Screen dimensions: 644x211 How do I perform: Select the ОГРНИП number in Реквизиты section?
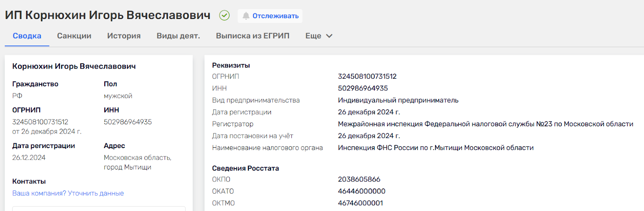pyautogui.click(x=367, y=76)
